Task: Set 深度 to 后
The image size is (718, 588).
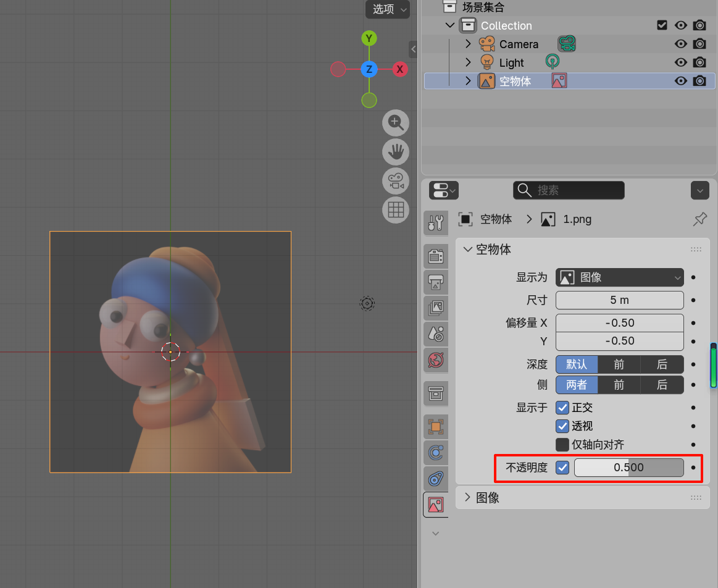Action: 662,364
